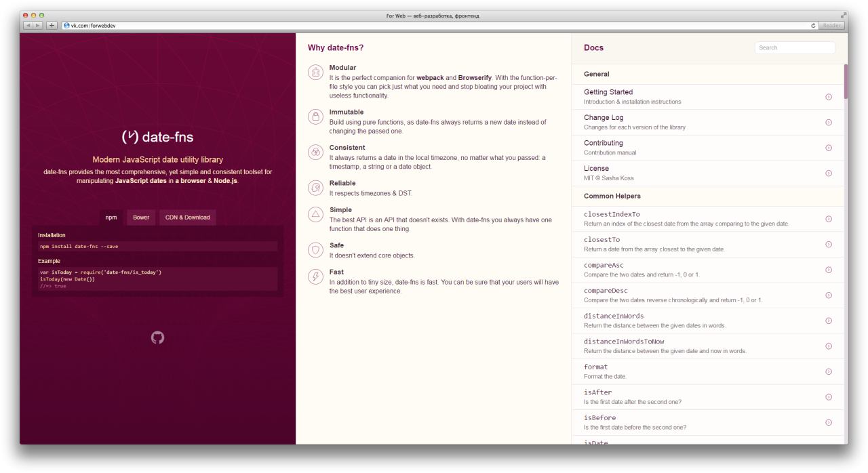Viewport: 868px width, 473px height.
Task: Open distanceInWords via its arrow icon
Action: (x=829, y=321)
